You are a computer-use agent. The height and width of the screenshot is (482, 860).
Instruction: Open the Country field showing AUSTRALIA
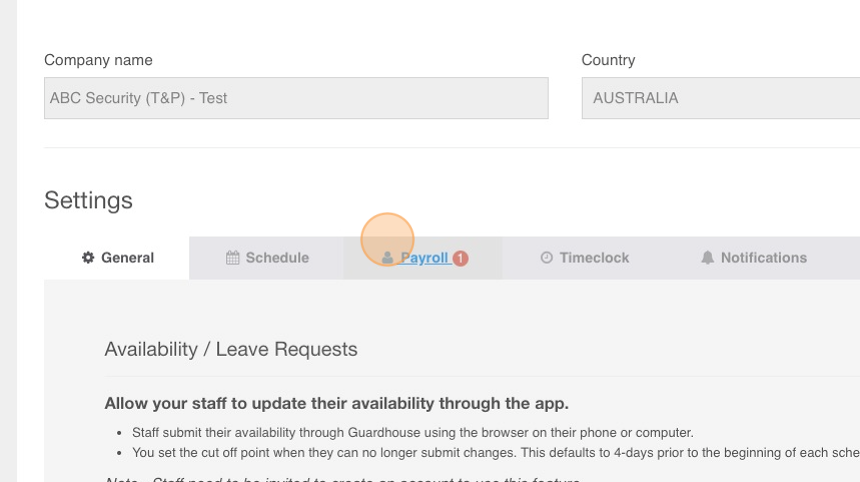click(721, 98)
